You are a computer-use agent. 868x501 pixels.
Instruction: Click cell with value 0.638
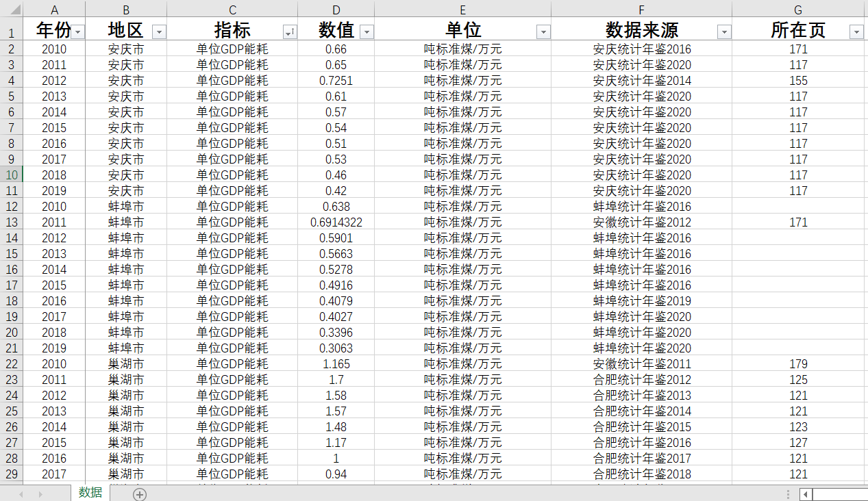[336, 206]
